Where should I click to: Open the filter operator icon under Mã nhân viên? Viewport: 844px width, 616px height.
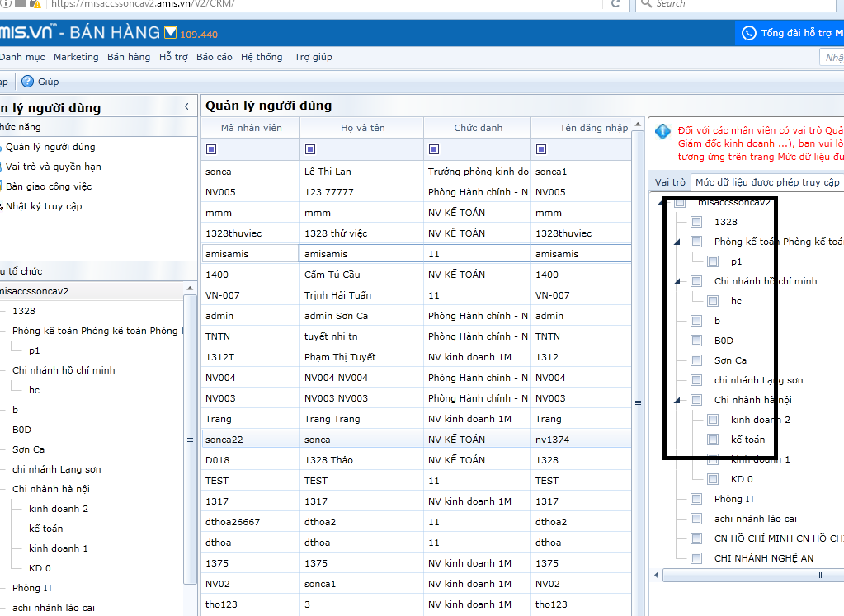coord(211,149)
